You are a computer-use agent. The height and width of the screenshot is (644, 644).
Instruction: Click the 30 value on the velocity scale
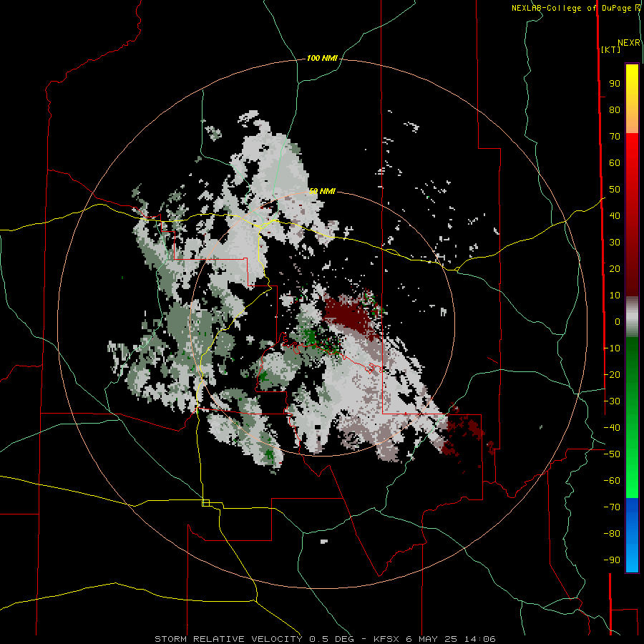coord(615,243)
